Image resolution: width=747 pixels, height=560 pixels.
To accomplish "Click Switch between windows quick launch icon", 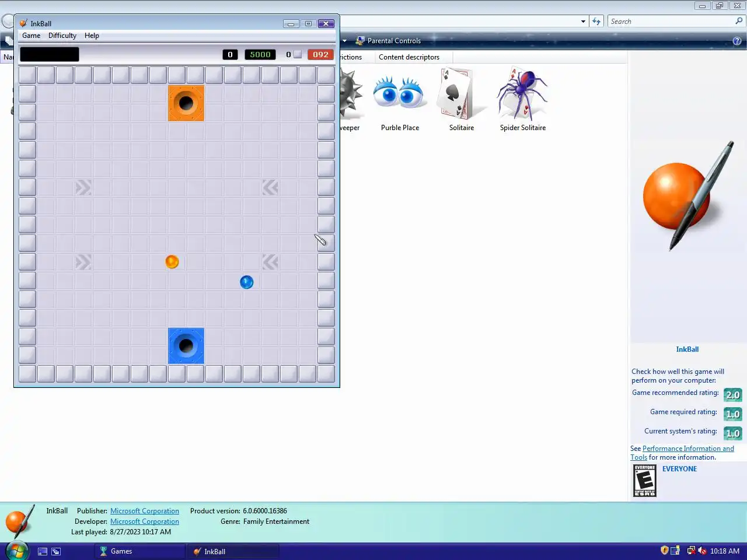I will click(x=56, y=551).
